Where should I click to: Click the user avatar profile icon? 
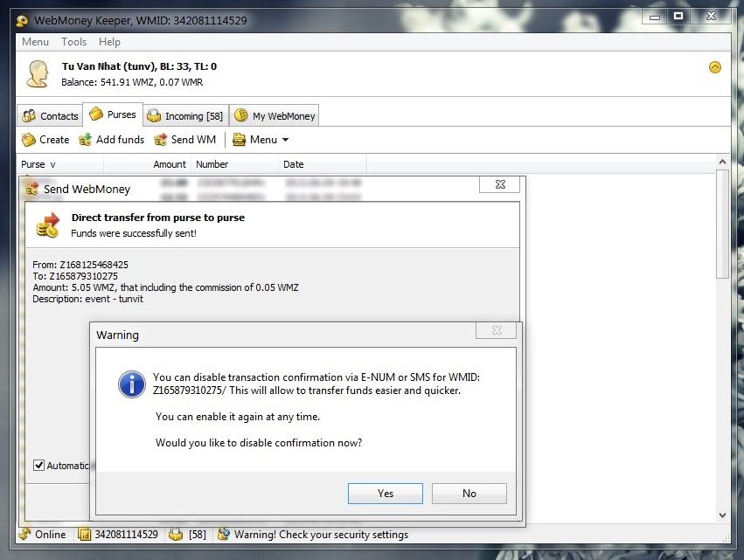(37, 73)
